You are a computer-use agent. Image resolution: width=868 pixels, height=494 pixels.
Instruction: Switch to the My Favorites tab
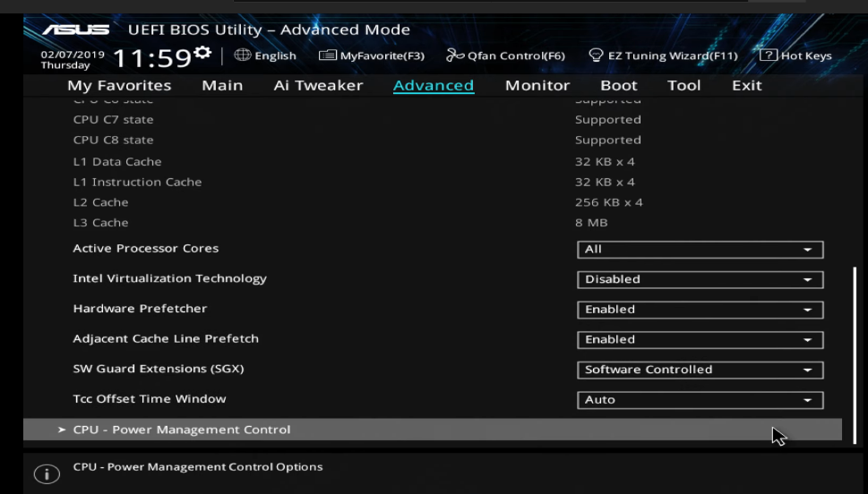119,85
